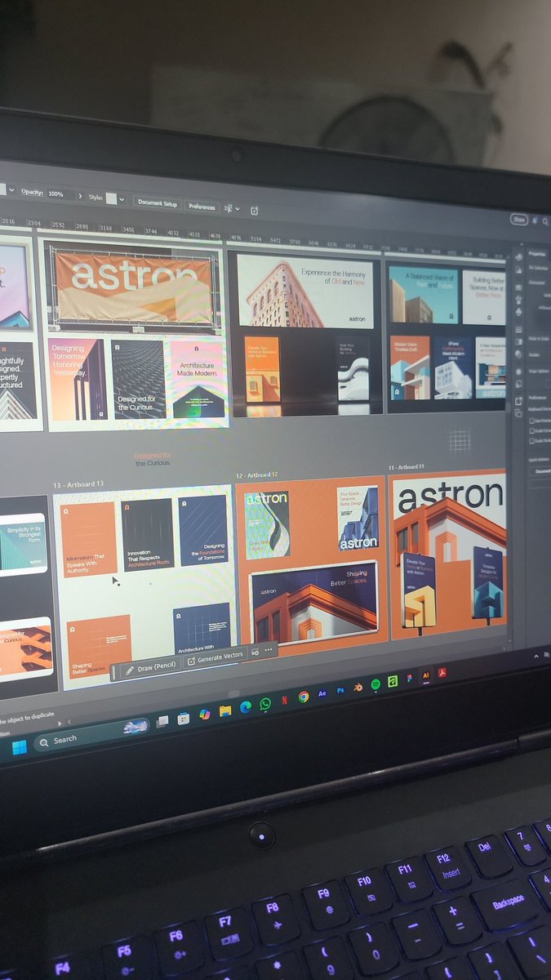The image size is (551, 980).
Task: Click the notifications bell icon in Illustrator
Action: pyautogui.click(x=535, y=220)
